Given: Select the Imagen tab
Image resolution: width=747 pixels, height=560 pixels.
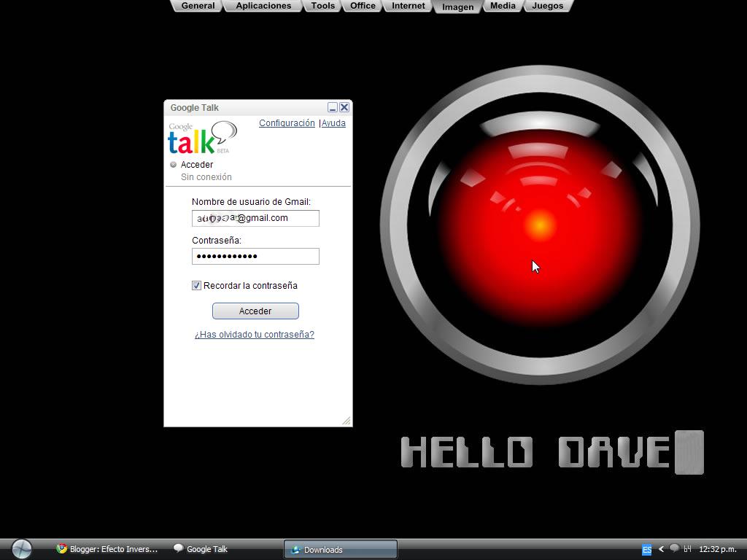Looking at the screenshot, I should [457, 7].
